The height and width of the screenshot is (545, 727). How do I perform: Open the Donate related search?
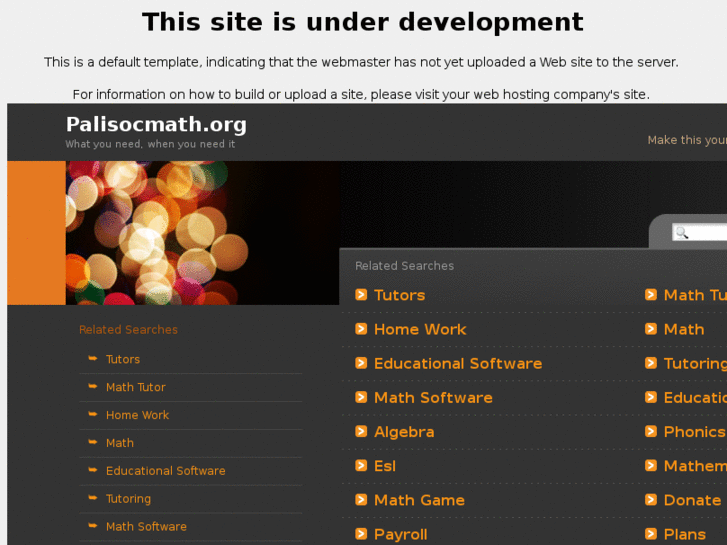tap(692, 500)
